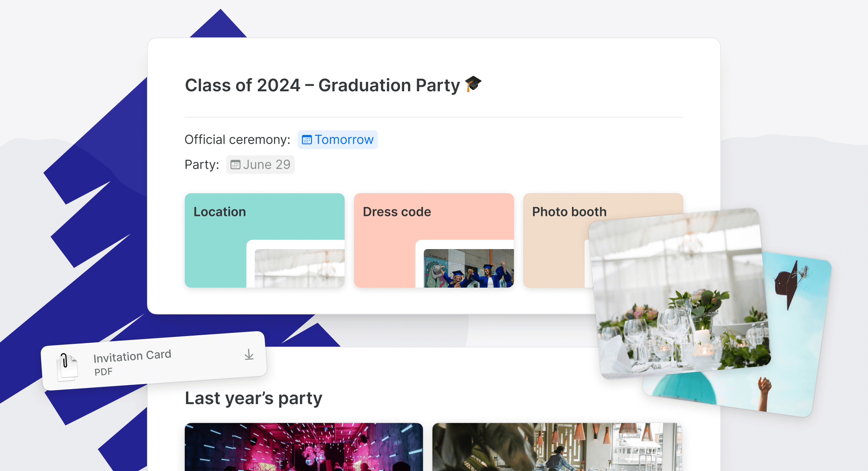Image resolution: width=868 pixels, height=471 pixels.
Task: Click the Official ceremony label
Action: click(x=237, y=140)
